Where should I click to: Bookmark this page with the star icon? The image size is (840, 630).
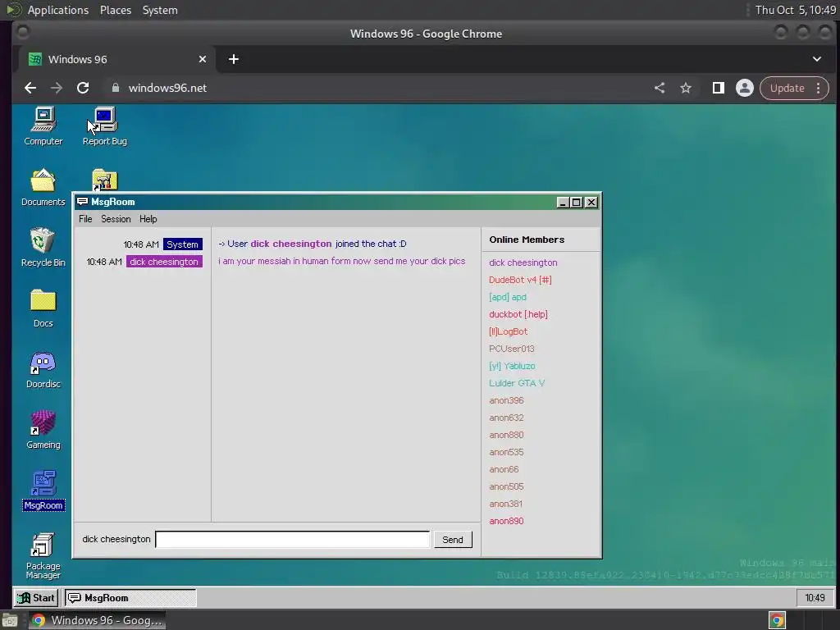pyautogui.click(x=686, y=88)
